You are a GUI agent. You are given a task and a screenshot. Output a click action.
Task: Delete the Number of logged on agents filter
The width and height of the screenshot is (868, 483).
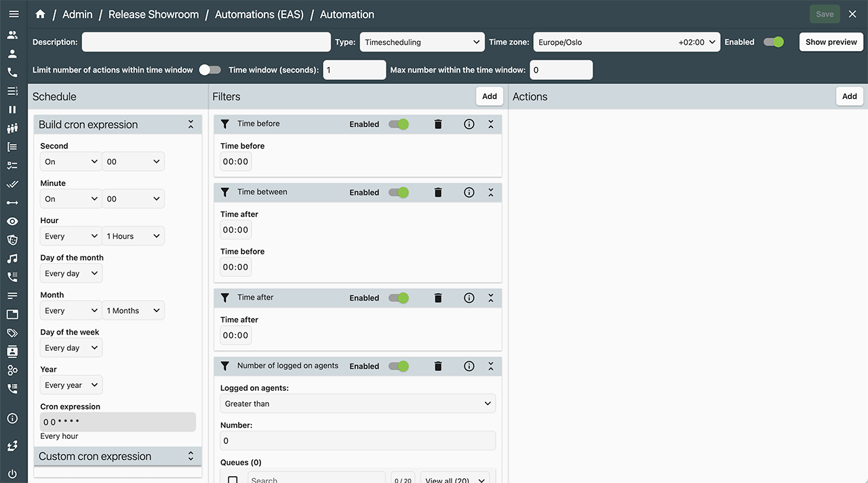coord(438,366)
